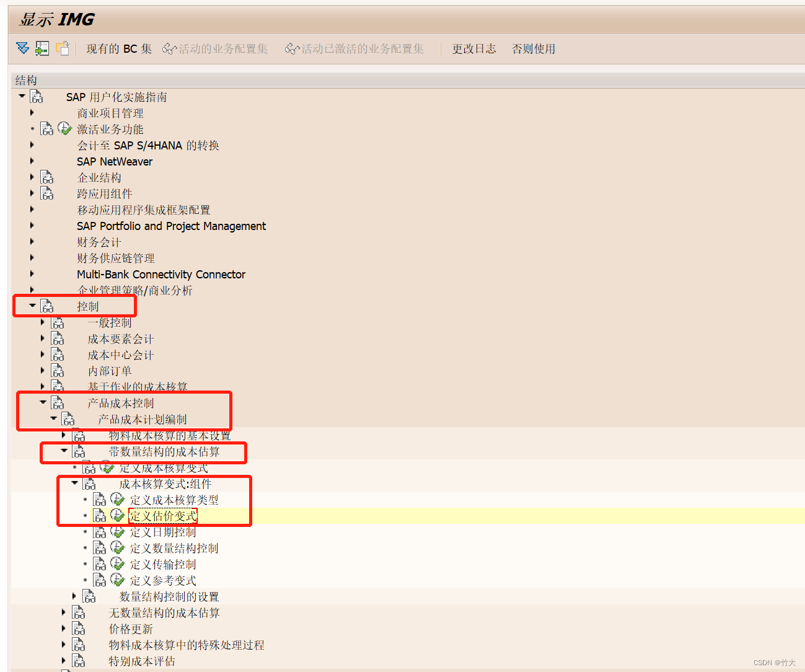This screenshot has width=805, height=672.
Task: Select 定义估价变式 text
Action: coord(163,516)
